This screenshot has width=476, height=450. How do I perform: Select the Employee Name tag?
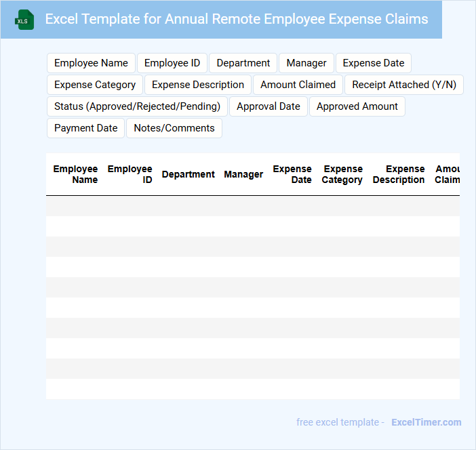91,63
